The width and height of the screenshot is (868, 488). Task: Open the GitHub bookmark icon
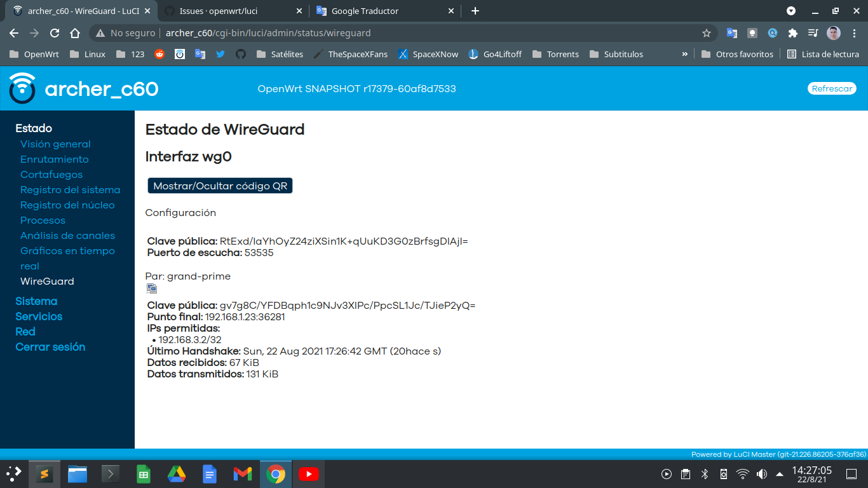pyautogui.click(x=240, y=54)
